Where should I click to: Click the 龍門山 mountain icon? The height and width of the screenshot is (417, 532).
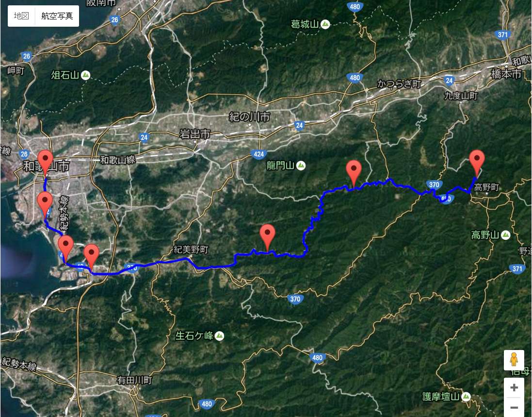coord(301,166)
